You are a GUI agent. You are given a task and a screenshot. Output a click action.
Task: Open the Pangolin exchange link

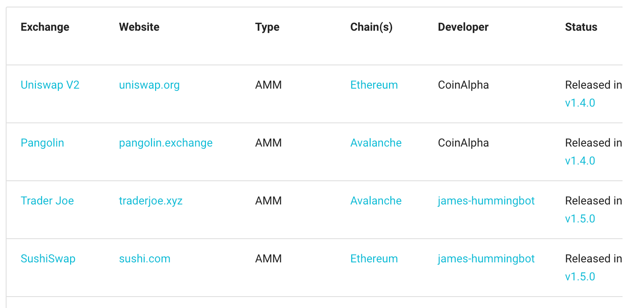click(42, 143)
